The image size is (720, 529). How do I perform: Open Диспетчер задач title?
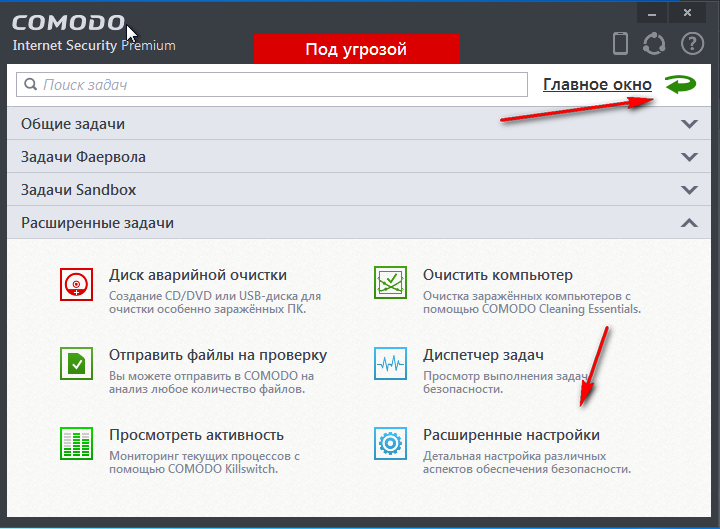pyautogui.click(x=484, y=355)
